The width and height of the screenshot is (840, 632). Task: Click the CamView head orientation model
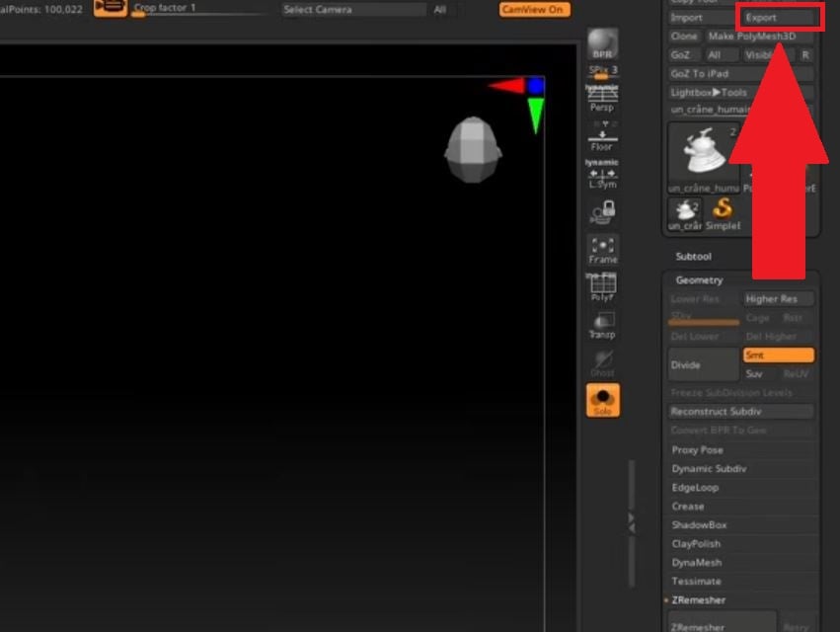[x=473, y=149]
